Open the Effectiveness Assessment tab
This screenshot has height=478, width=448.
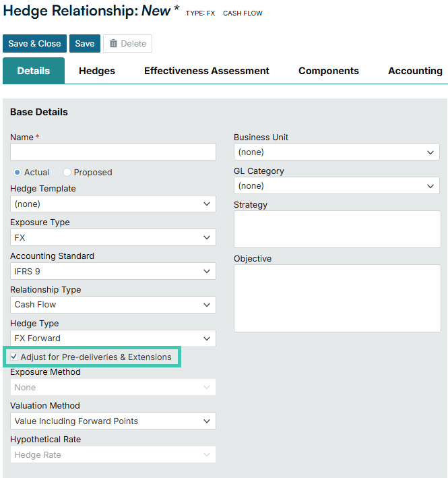coord(207,71)
